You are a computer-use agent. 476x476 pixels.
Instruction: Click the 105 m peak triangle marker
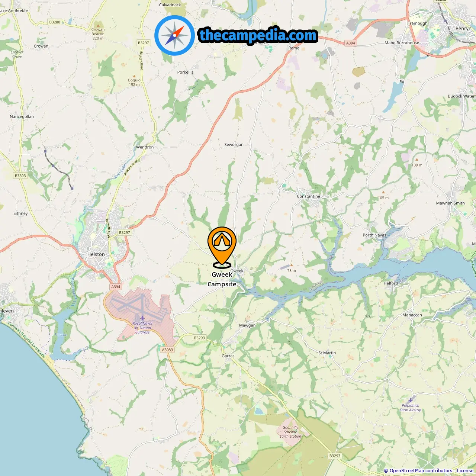point(383,193)
